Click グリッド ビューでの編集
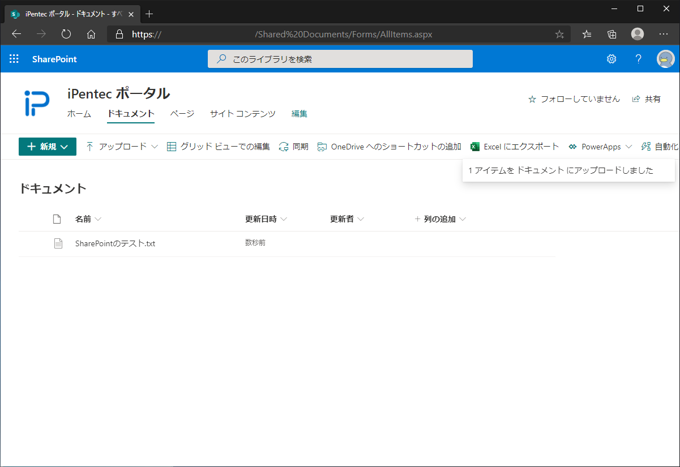This screenshot has height=467, width=680. coord(218,147)
